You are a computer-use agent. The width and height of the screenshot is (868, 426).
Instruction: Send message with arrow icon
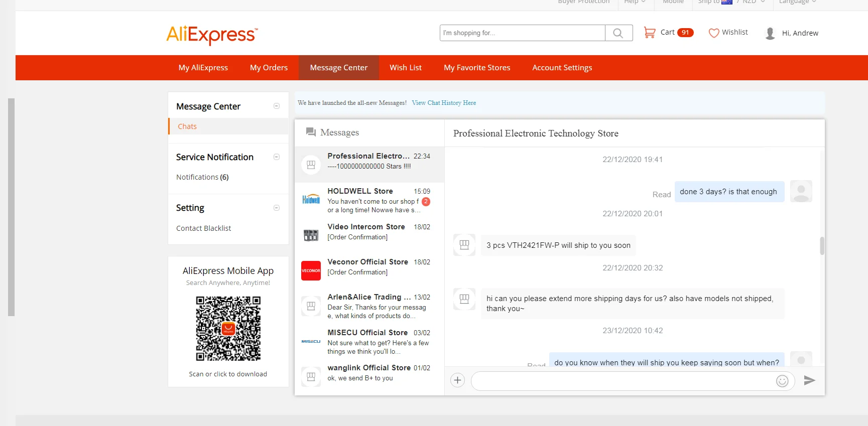pos(809,380)
